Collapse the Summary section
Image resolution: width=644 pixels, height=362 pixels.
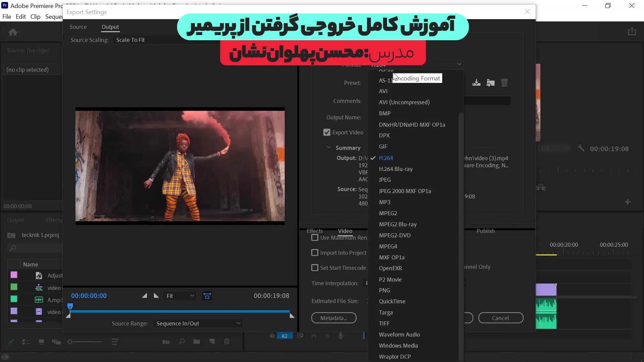click(x=329, y=148)
